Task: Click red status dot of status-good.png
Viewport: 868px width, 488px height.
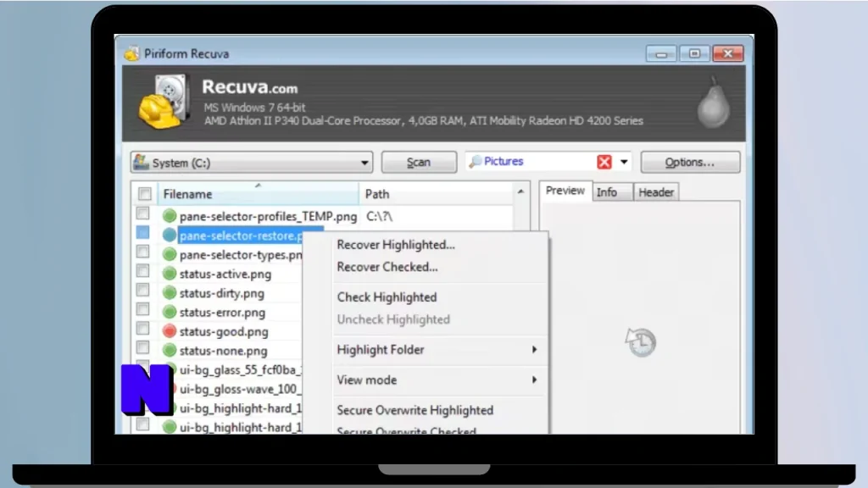Action: point(170,331)
